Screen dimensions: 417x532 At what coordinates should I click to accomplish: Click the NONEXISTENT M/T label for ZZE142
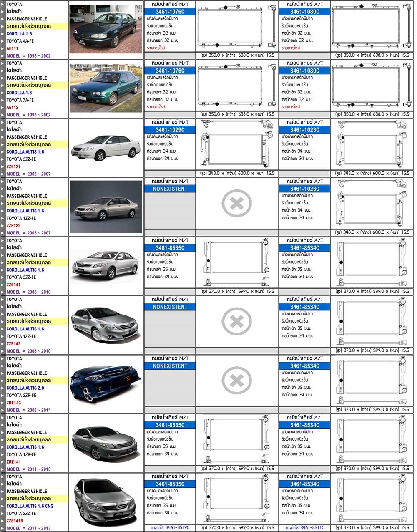(x=170, y=307)
